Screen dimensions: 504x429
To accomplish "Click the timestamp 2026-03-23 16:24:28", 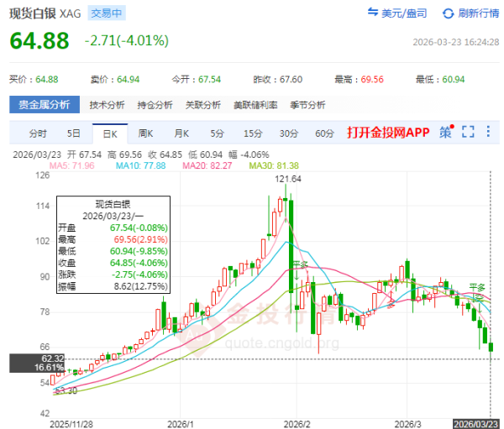I will coord(456,42).
